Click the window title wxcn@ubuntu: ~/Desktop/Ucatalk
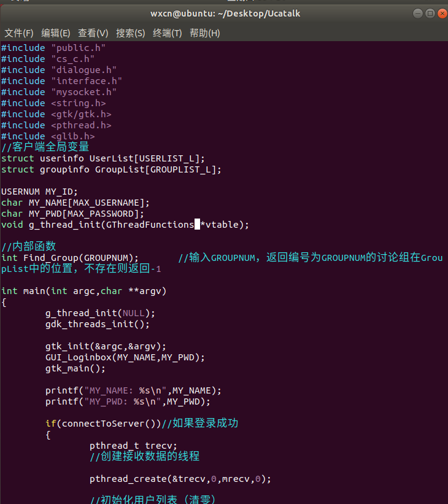Viewport: 448px width, 504px height. [x=225, y=14]
